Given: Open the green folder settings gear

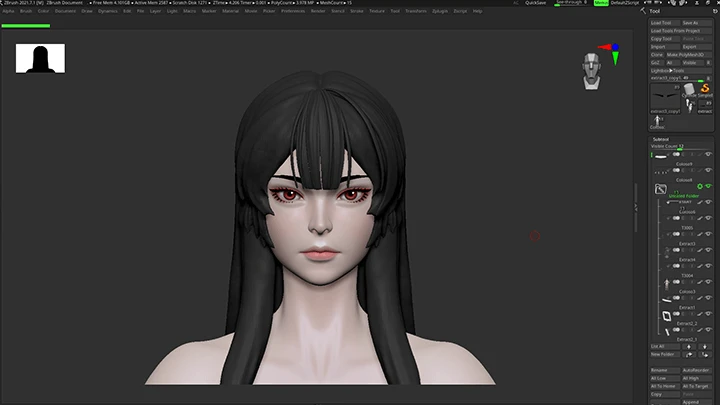Looking at the screenshot, I should pyautogui.click(x=700, y=186).
